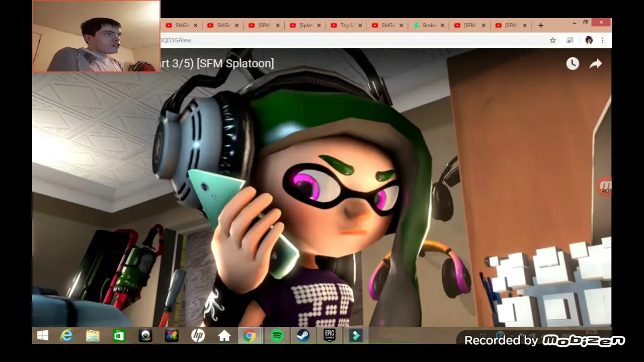Close the [Splat tab
This screenshot has height=362, width=644.
pyautogui.click(x=319, y=25)
